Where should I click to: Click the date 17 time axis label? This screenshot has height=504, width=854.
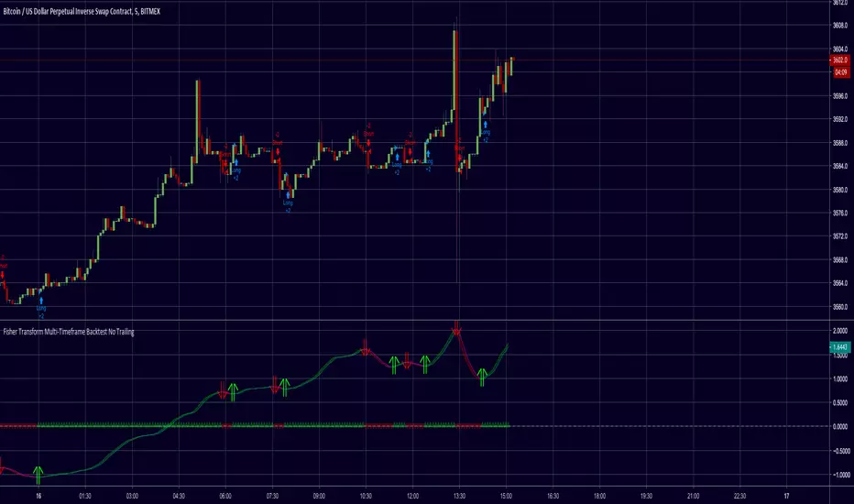(786, 496)
